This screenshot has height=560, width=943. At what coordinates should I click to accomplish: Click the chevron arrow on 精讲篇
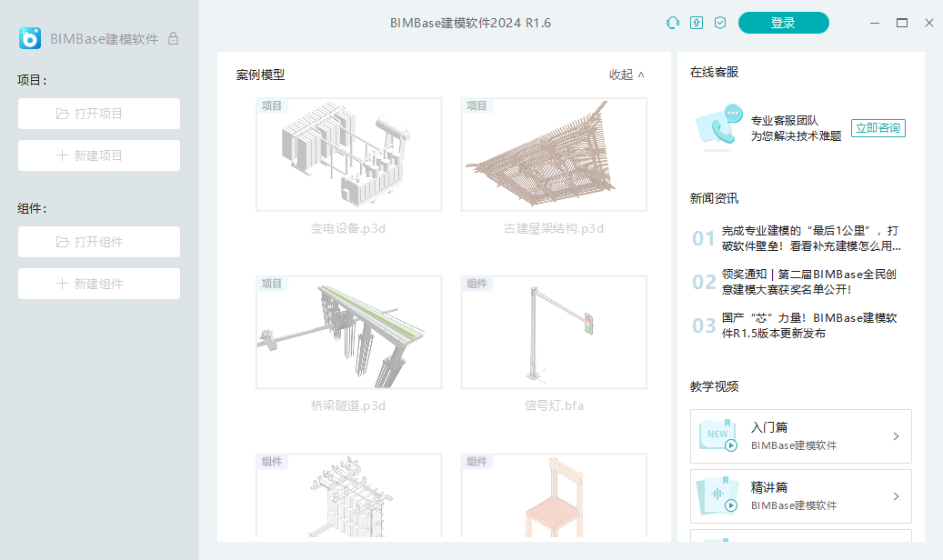point(896,496)
